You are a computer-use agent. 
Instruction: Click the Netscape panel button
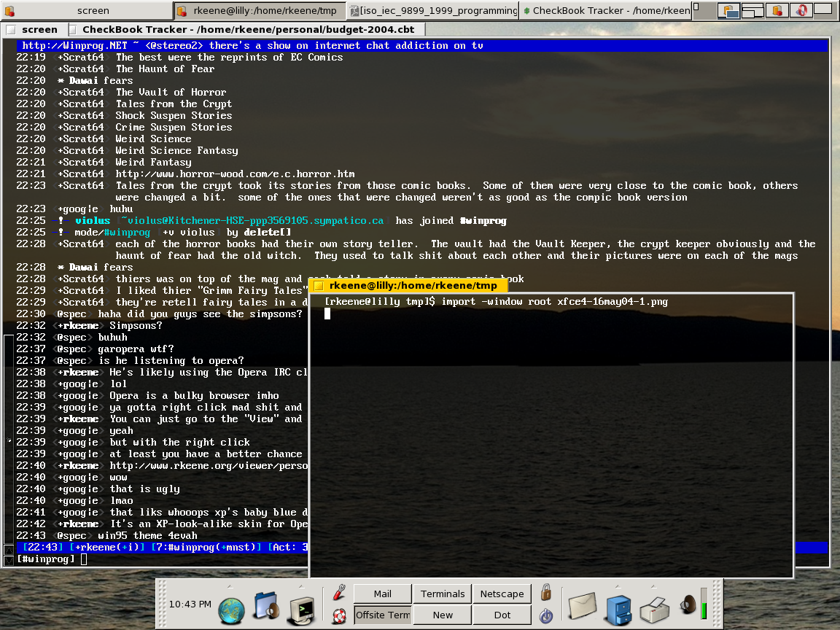coord(502,594)
